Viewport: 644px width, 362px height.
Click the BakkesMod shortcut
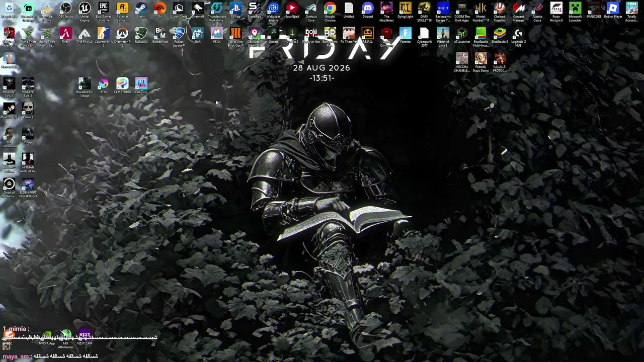(160, 36)
